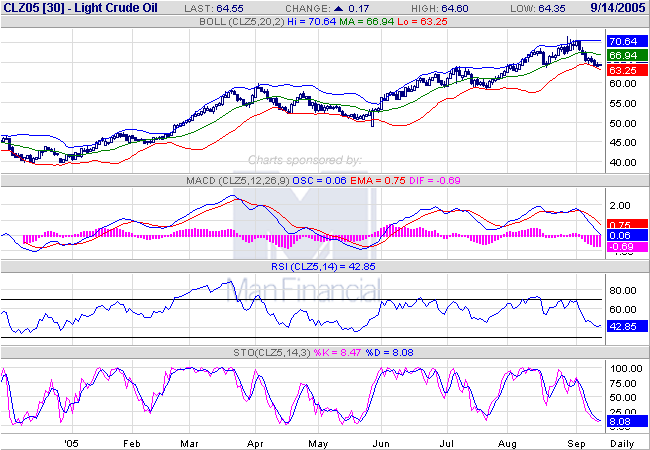Click the Jun time axis label
This screenshot has height=450, width=650.
click(x=381, y=444)
